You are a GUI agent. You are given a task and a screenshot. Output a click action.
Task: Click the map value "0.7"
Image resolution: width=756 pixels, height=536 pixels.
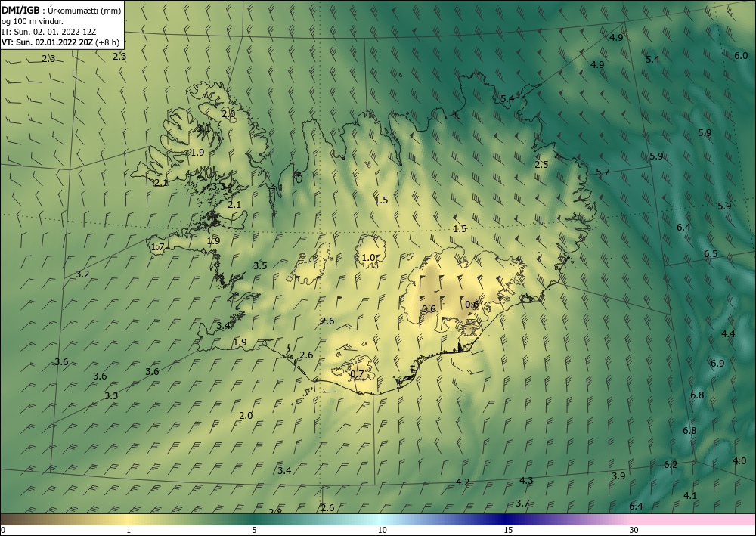[357, 374]
